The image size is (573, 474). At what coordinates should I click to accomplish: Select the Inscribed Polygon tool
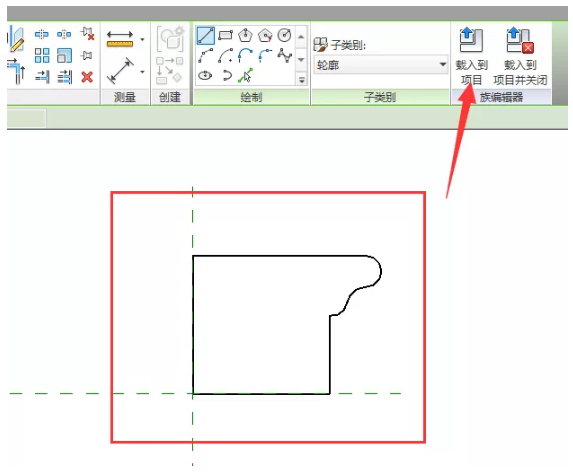245,35
